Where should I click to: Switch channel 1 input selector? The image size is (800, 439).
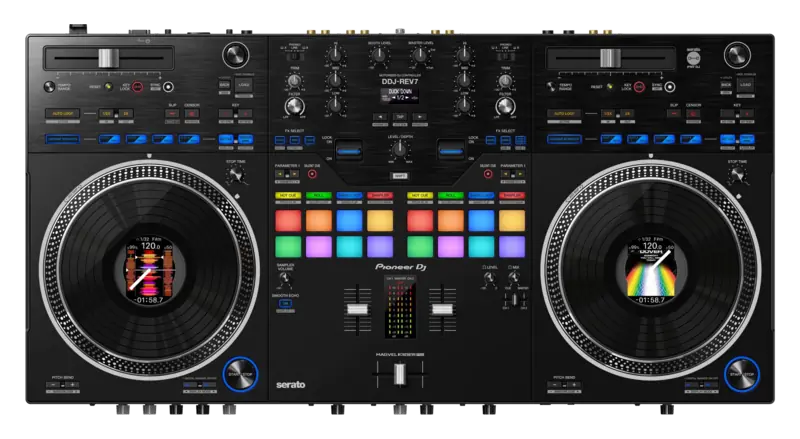click(x=295, y=56)
